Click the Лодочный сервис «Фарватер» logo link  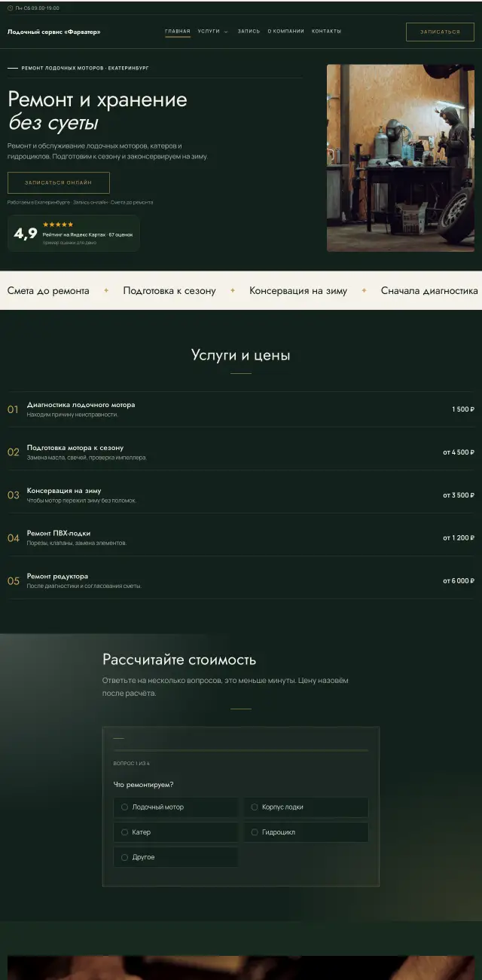pos(53,32)
